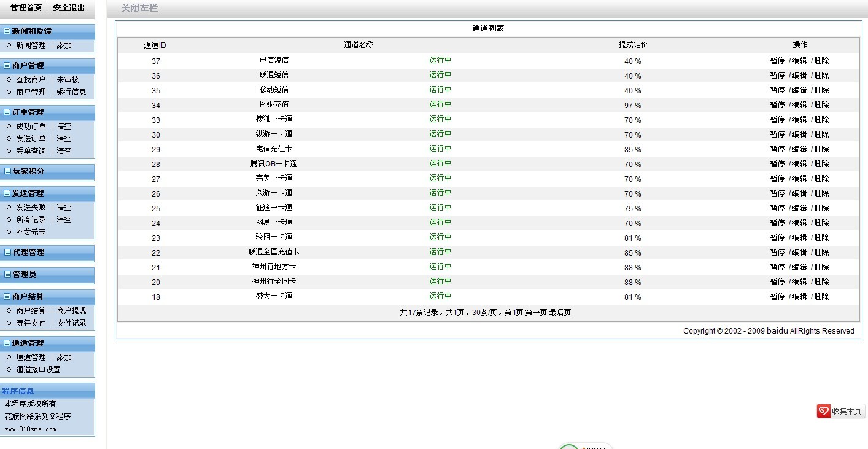Click 安全退出 to log out
Viewport: 868px width, 449px height.
pos(69,8)
